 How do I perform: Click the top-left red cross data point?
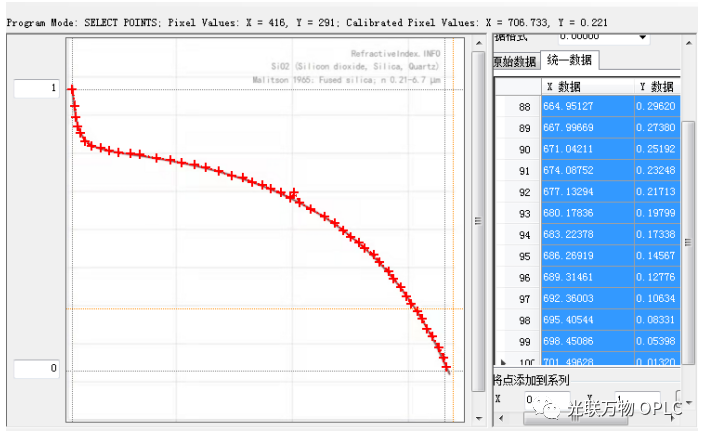pos(71,89)
